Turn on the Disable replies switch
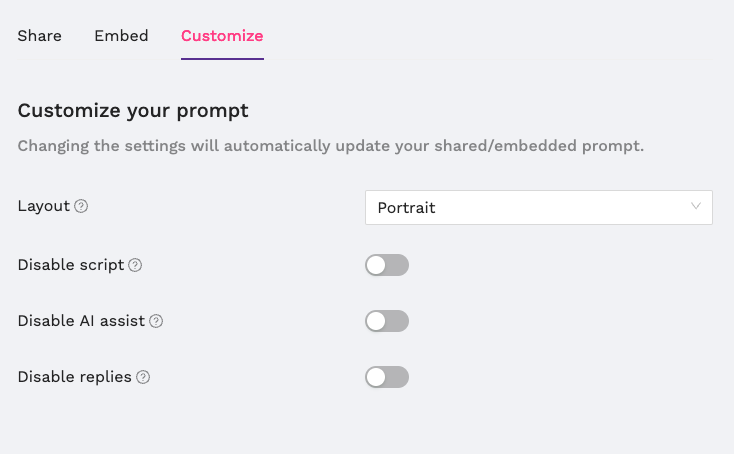The width and height of the screenshot is (734, 454). 387,377
